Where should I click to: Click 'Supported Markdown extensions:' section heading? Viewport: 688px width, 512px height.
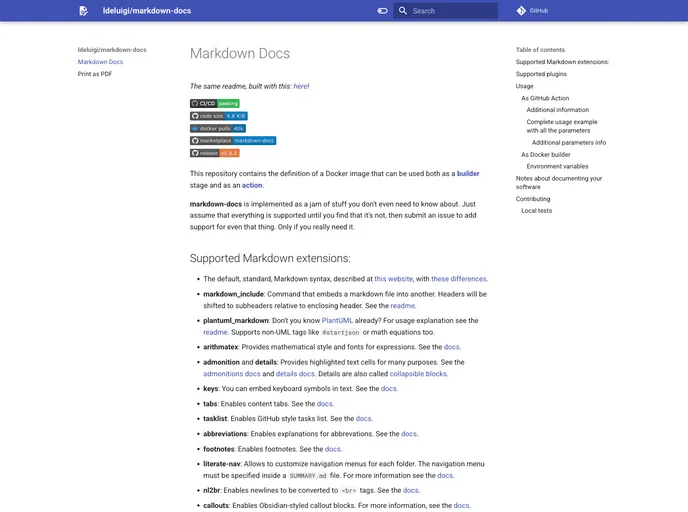(x=270, y=258)
